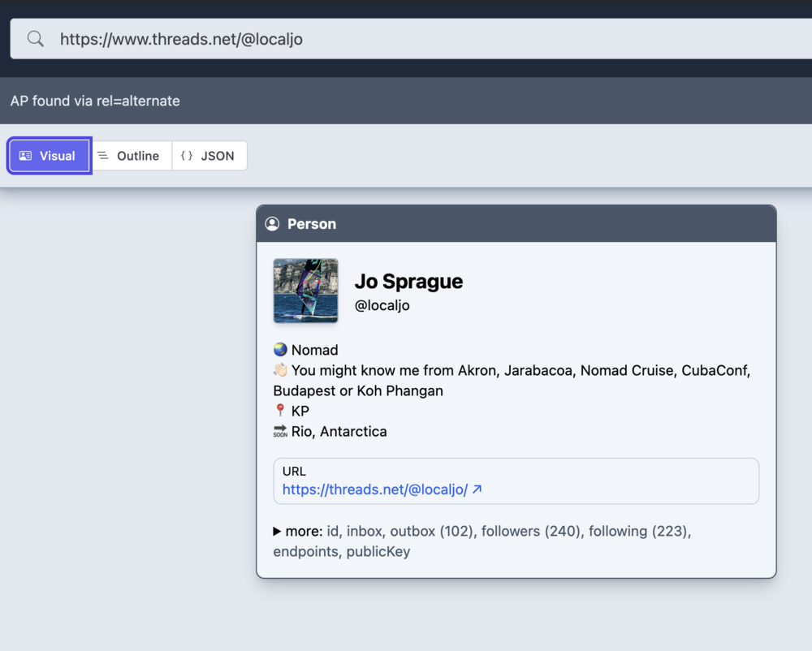Open Jo Sprague's windsurfing avatar image
This screenshot has width=812, height=651.
pyautogui.click(x=305, y=291)
